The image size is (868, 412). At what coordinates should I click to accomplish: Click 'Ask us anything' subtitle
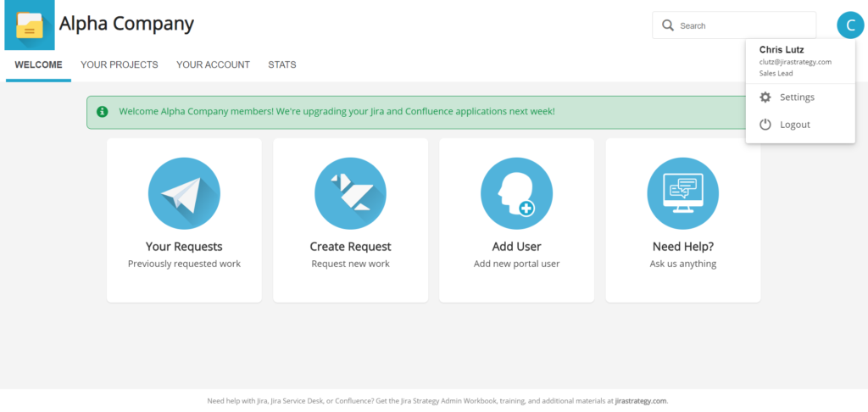tap(683, 264)
